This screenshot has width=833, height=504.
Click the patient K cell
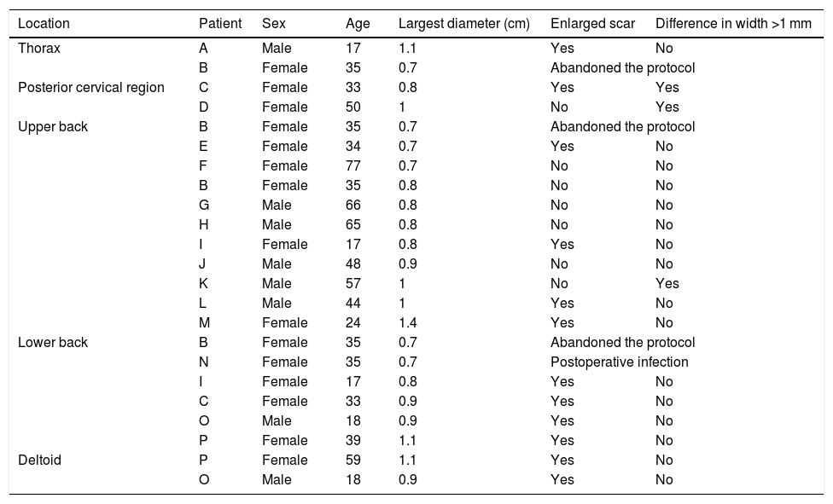(x=203, y=283)
